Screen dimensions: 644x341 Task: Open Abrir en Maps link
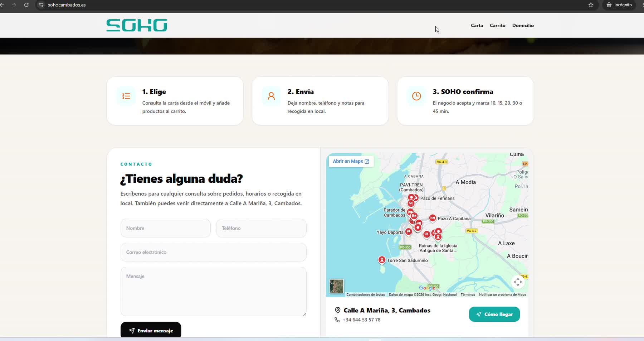pos(351,161)
